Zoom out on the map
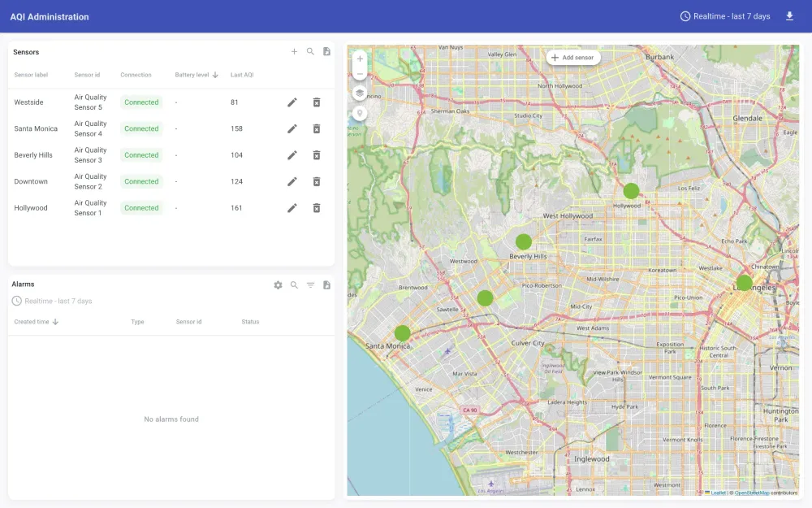The height and width of the screenshot is (508, 812). pyautogui.click(x=360, y=74)
